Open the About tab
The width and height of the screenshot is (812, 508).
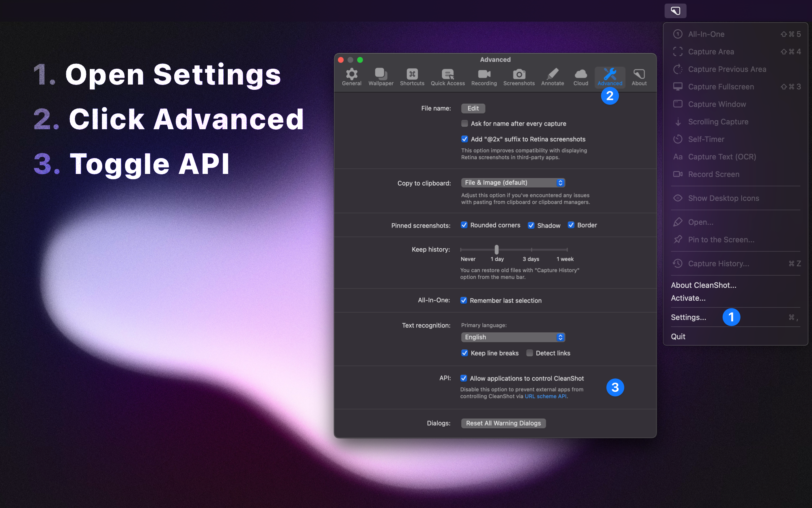point(639,77)
